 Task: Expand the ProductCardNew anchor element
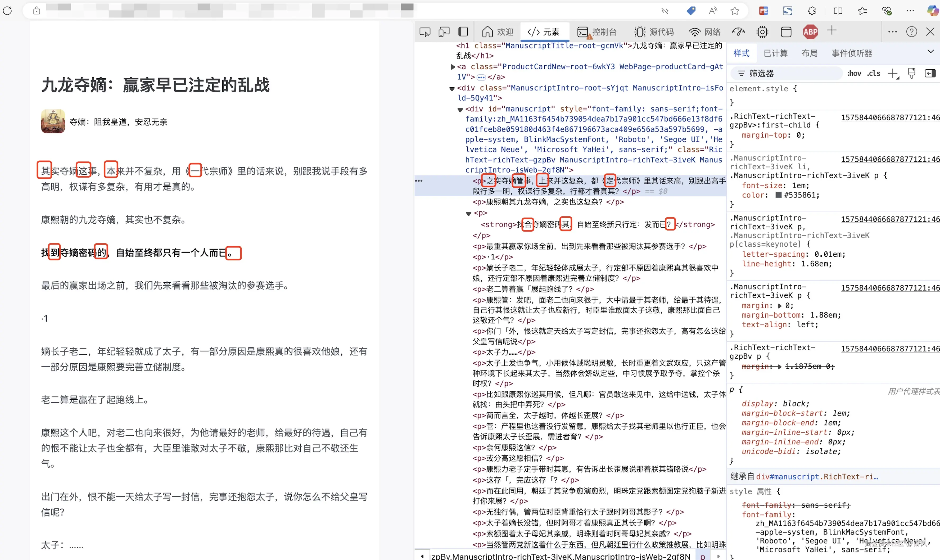[453, 67]
